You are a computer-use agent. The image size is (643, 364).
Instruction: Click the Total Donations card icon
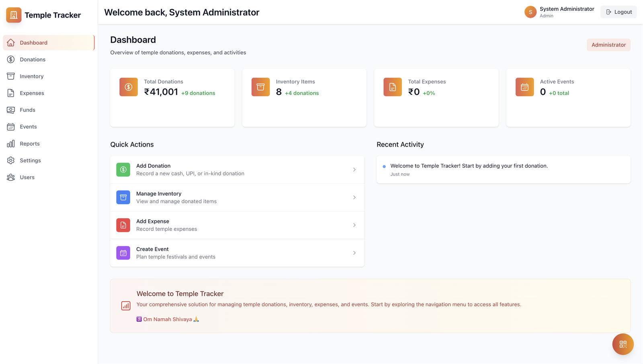point(129,87)
